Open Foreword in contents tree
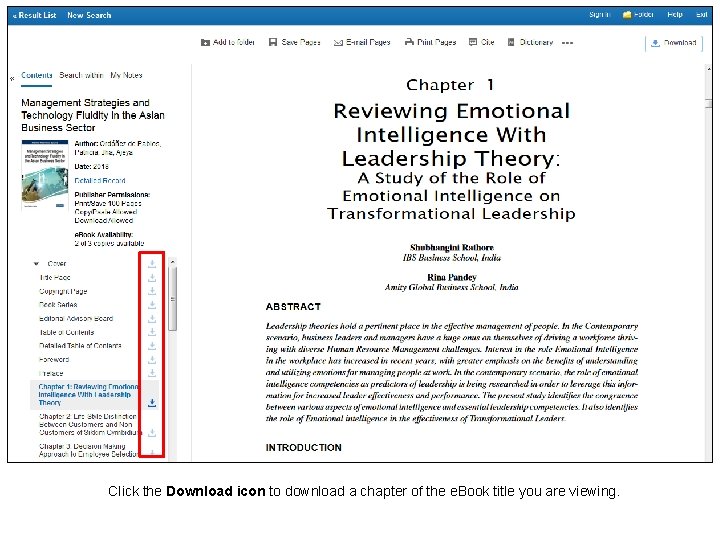The width and height of the screenshot is (720, 540). click(54, 359)
